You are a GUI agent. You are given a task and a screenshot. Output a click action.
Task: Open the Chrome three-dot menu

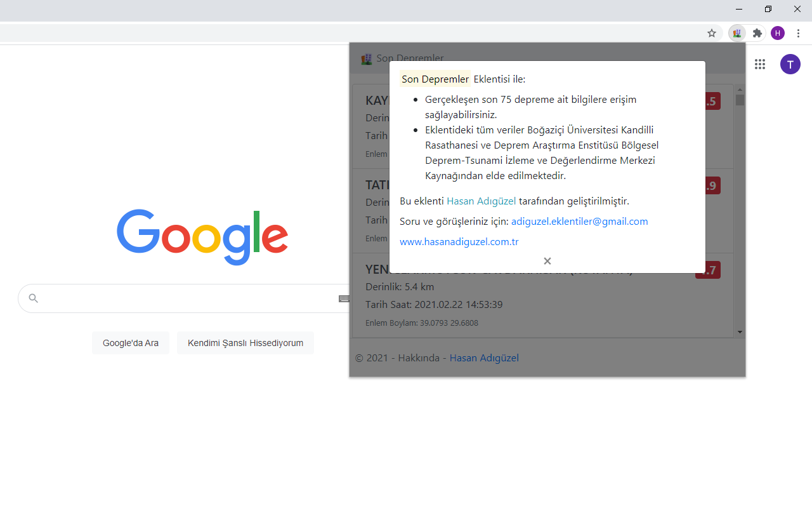click(798, 33)
